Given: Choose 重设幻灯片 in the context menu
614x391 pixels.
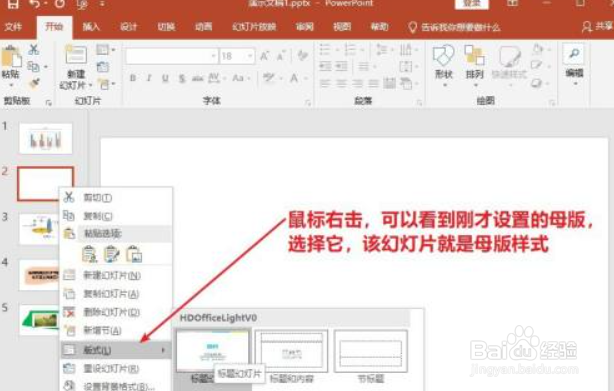Looking at the screenshot, I should tap(116, 368).
